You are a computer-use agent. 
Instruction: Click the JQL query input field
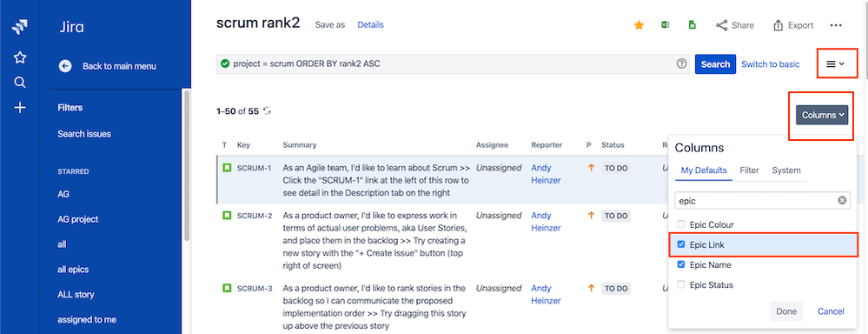coord(453,64)
